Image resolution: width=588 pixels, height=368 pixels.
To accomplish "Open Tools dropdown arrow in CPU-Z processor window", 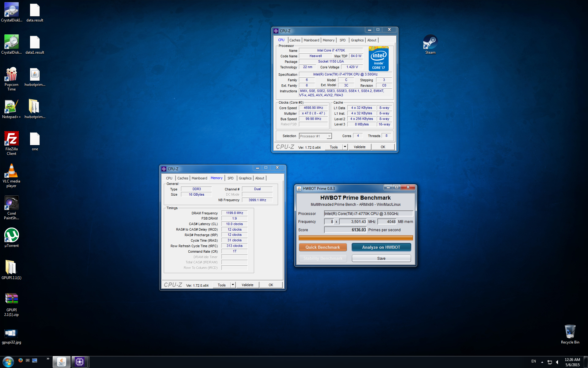I will (x=345, y=147).
